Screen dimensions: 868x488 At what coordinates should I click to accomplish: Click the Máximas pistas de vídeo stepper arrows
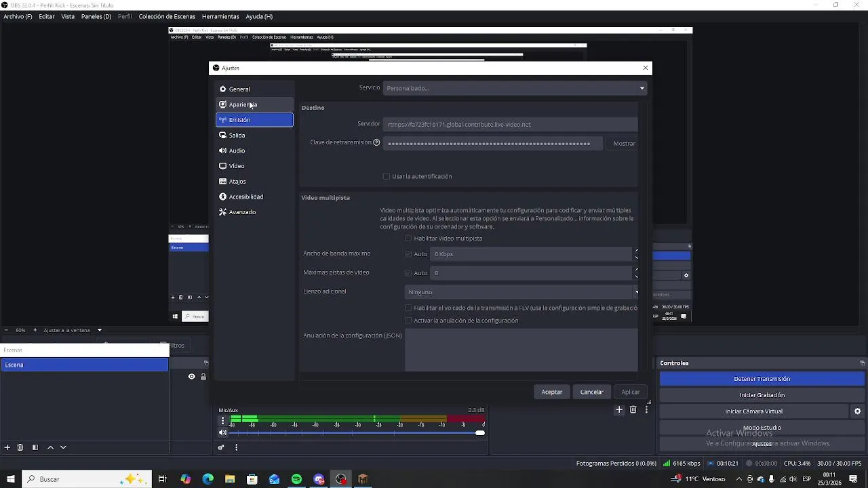pyautogui.click(x=636, y=273)
